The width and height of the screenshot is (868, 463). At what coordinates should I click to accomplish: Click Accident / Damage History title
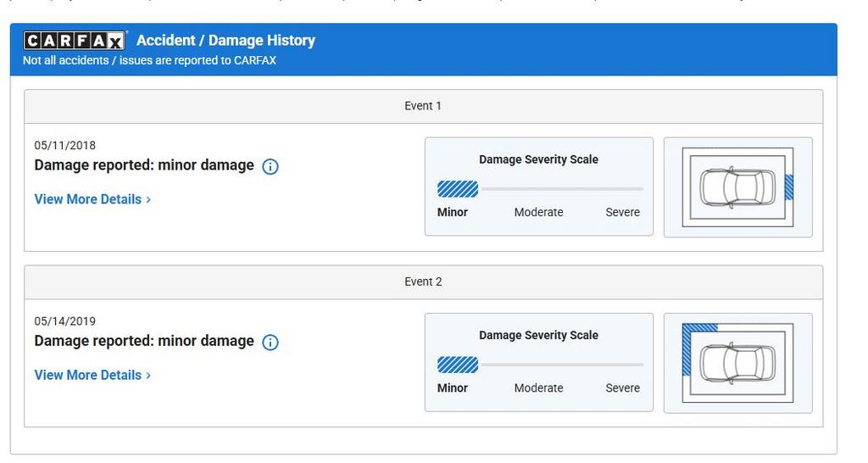(225, 41)
